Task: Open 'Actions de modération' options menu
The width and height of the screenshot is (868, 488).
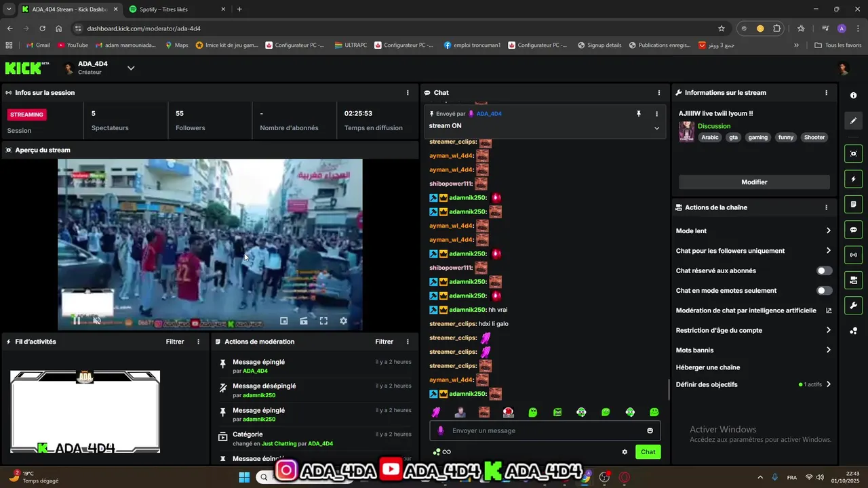Action: point(408,342)
